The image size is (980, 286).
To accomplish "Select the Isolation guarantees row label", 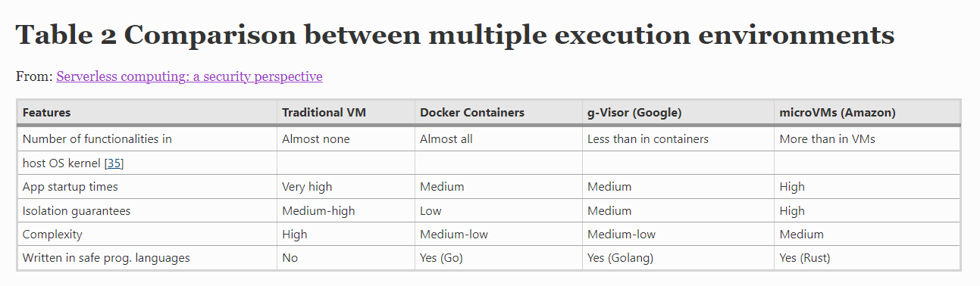I will 77,211.
